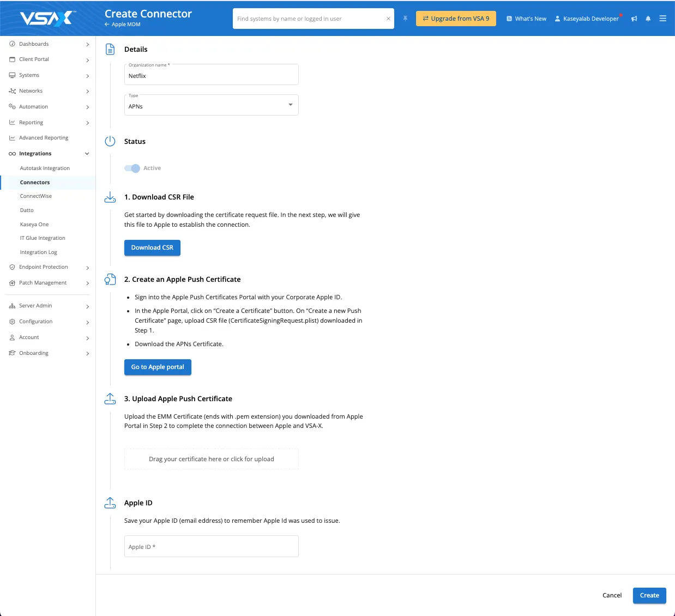
Task: Click the certificate upload drop zone
Action: pos(211,459)
